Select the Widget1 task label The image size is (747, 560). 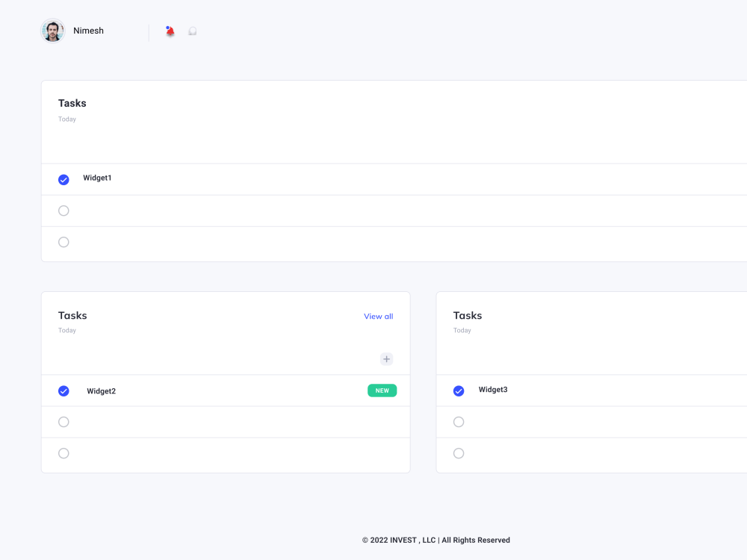(97, 178)
